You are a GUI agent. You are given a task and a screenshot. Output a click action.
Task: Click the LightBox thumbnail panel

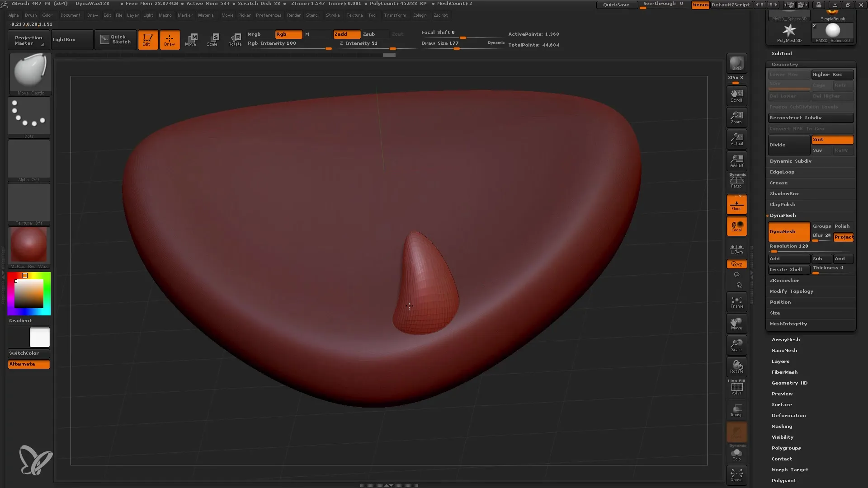point(64,39)
